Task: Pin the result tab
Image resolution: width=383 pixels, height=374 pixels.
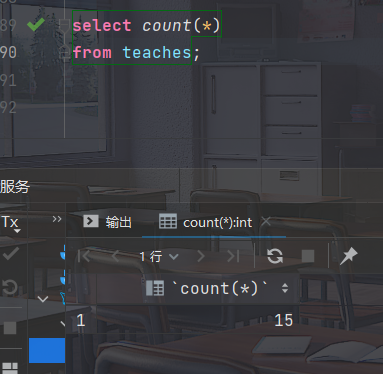Action: (x=348, y=256)
